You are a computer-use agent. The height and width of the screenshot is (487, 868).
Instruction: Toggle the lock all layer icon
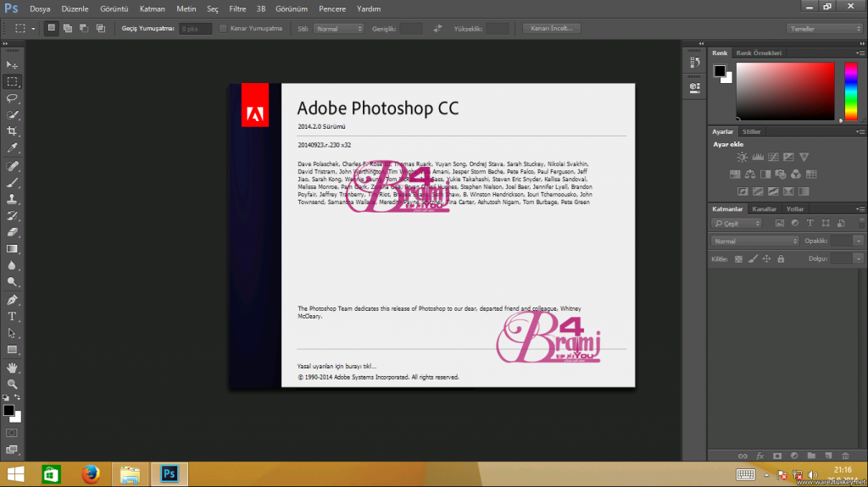tap(781, 258)
